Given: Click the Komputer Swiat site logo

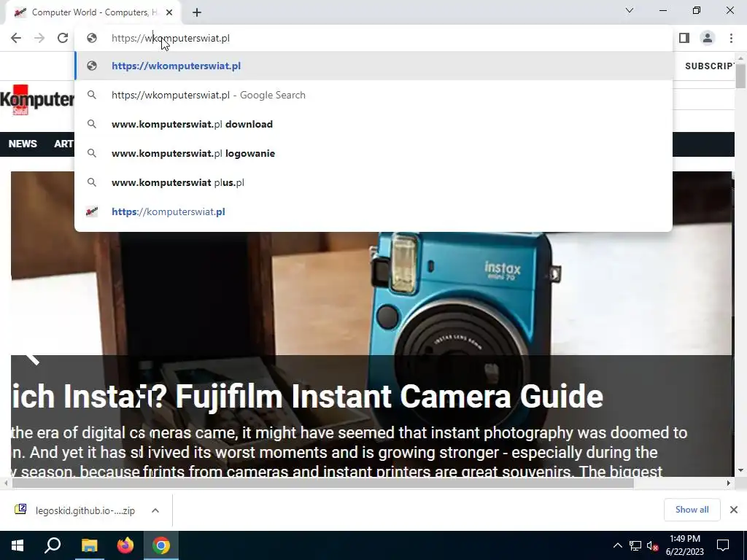Looking at the screenshot, I should click(x=37, y=99).
